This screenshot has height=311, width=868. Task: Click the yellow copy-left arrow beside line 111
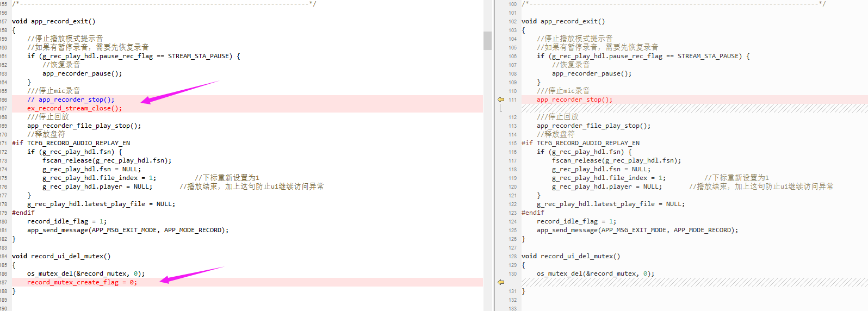pos(501,99)
